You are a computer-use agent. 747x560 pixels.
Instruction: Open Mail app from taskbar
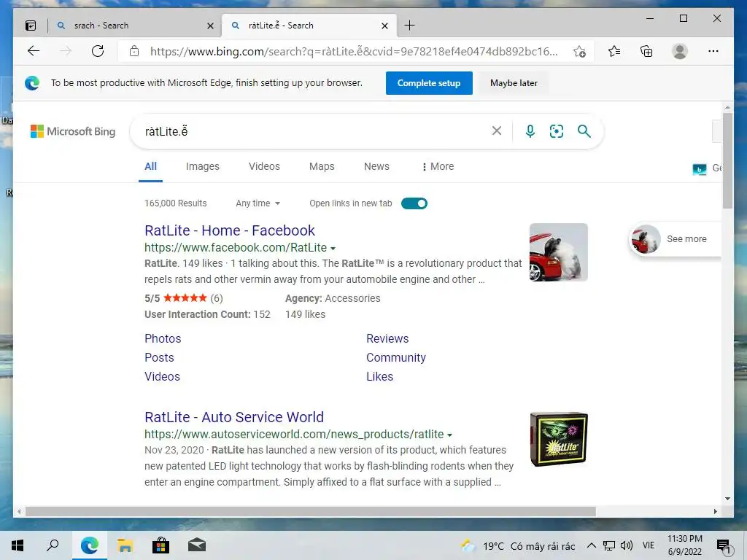coord(196,545)
